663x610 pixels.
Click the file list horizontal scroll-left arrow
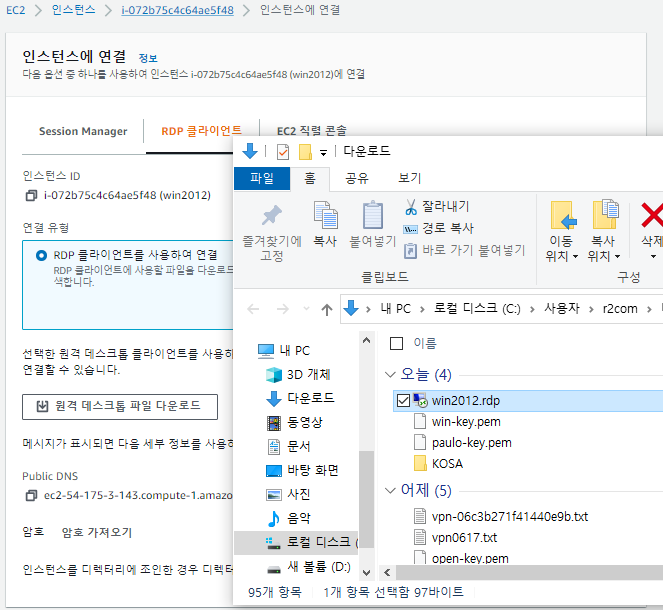387,573
